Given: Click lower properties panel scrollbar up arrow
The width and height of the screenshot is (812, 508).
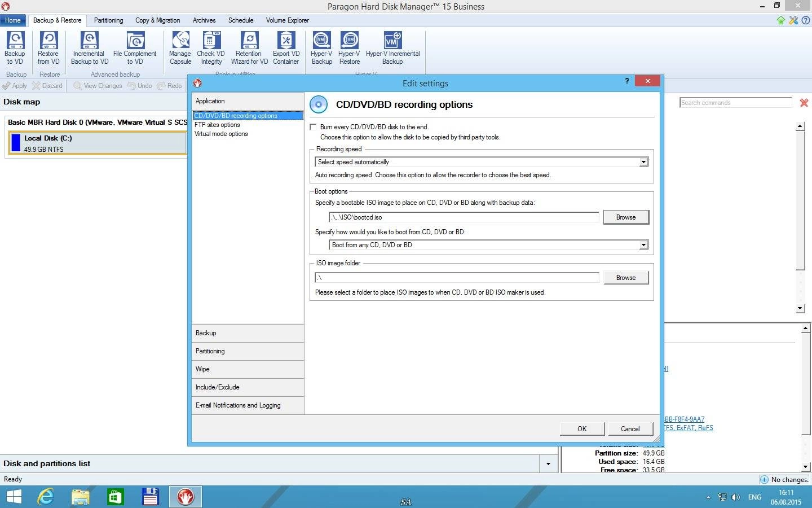Looking at the screenshot, I should point(805,328).
